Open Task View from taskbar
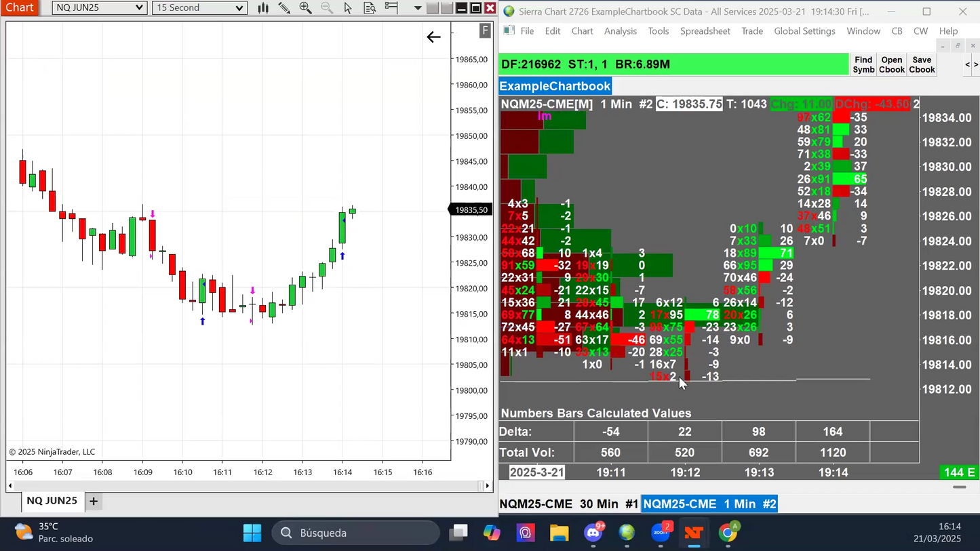This screenshot has height=551, width=980. click(x=459, y=533)
